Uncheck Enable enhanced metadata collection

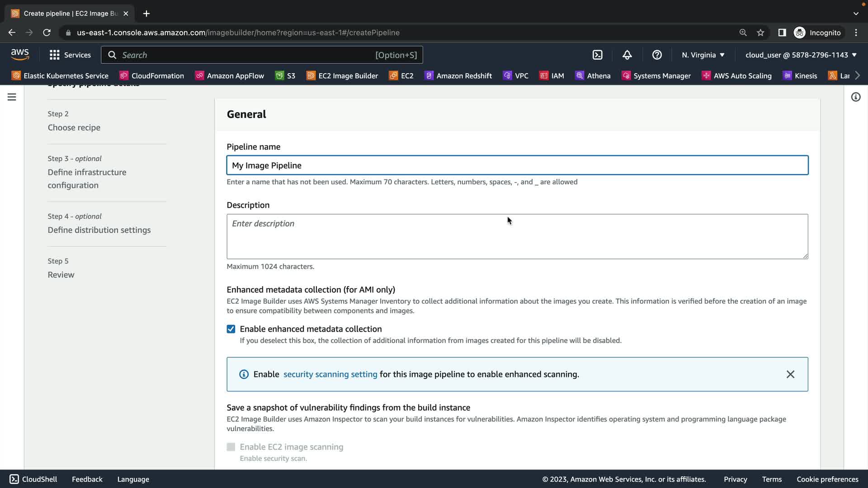tap(231, 329)
